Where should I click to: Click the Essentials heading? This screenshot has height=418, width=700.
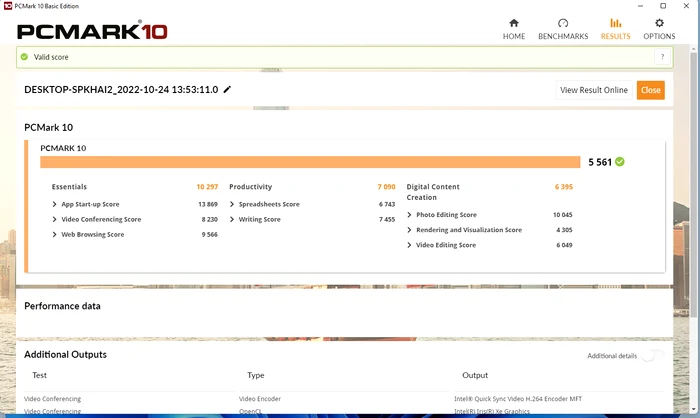point(69,187)
